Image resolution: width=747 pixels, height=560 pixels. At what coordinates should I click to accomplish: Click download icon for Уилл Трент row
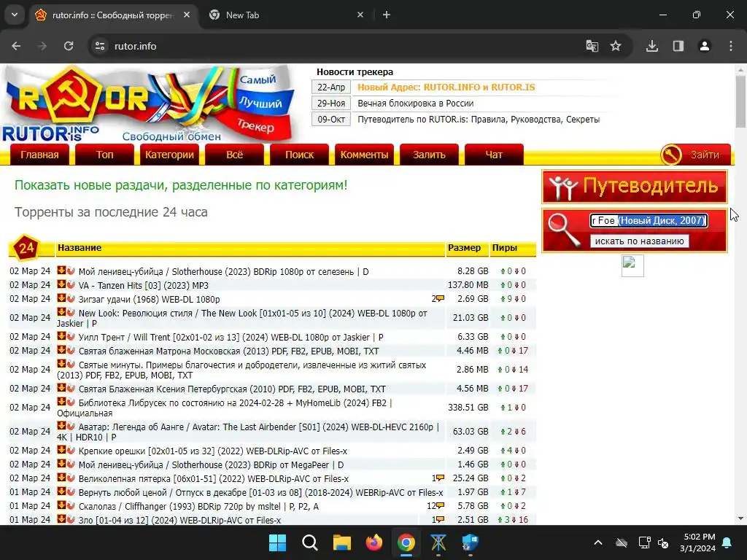(61, 336)
